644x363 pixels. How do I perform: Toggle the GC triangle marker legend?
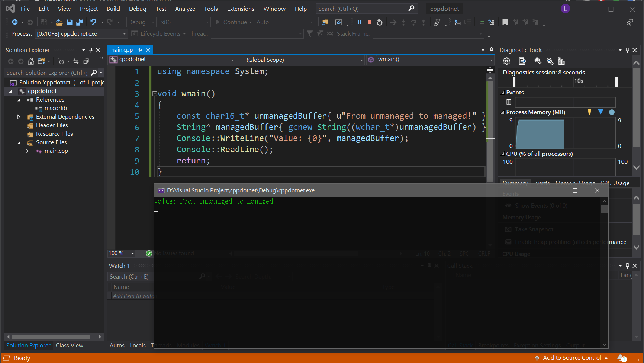coord(600,112)
